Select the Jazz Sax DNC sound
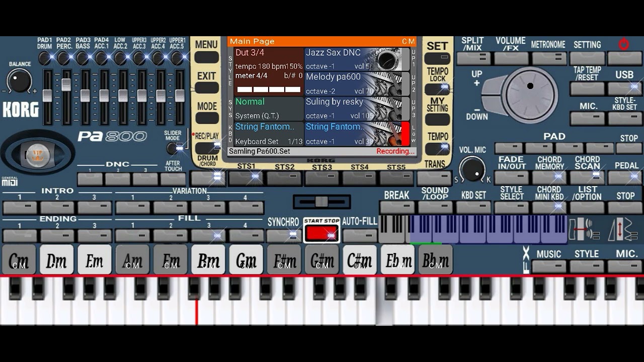 click(356, 59)
